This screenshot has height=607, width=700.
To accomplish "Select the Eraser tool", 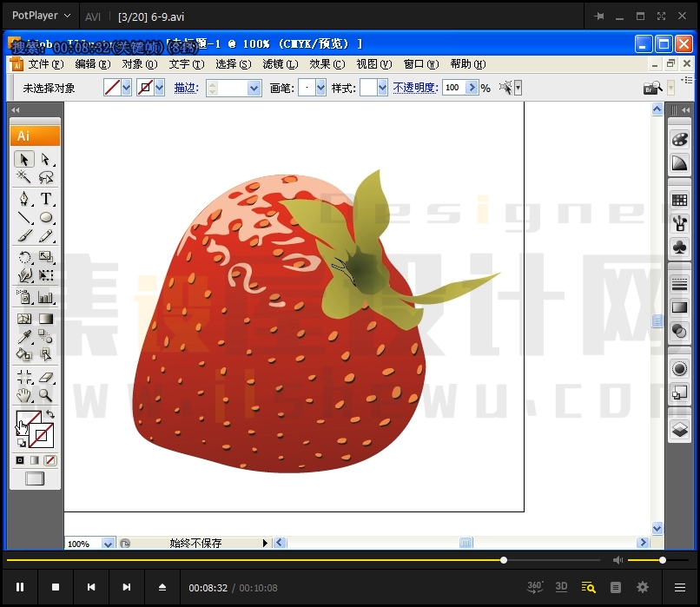I will [x=45, y=377].
